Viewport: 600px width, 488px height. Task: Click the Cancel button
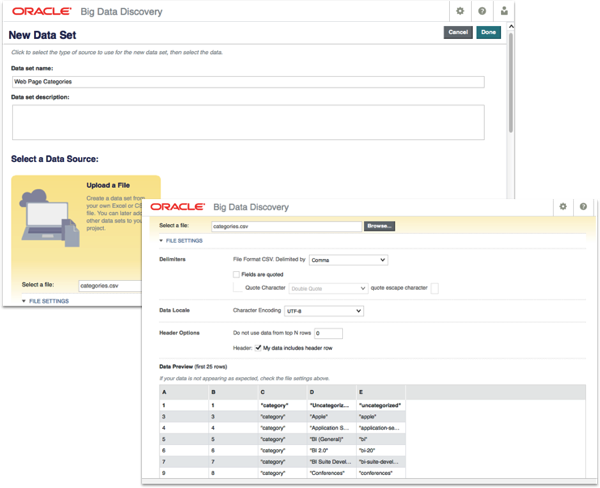pyautogui.click(x=458, y=32)
